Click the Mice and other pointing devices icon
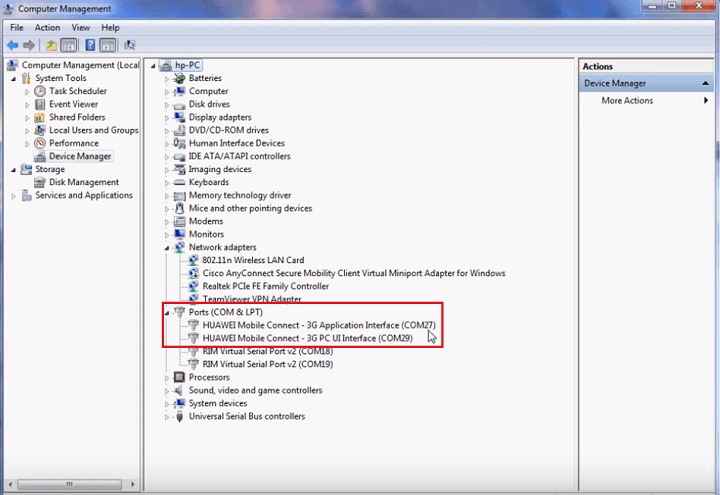 (x=179, y=208)
